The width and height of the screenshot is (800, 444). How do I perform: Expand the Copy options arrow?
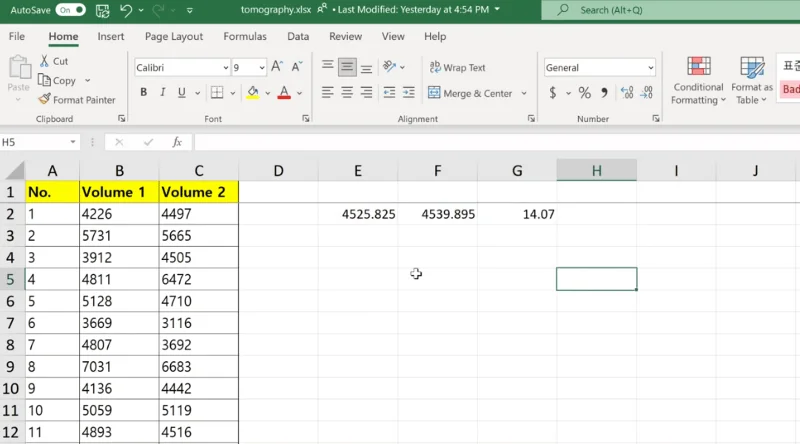(x=88, y=81)
